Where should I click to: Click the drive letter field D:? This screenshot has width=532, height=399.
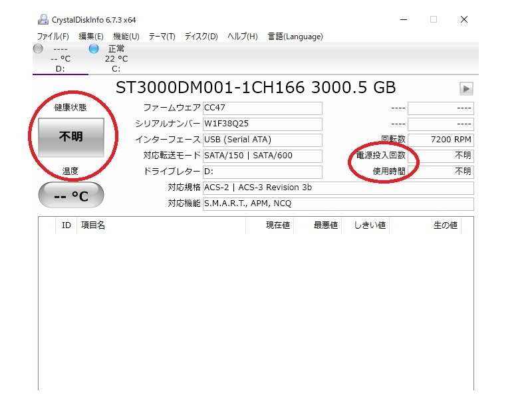pos(263,172)
